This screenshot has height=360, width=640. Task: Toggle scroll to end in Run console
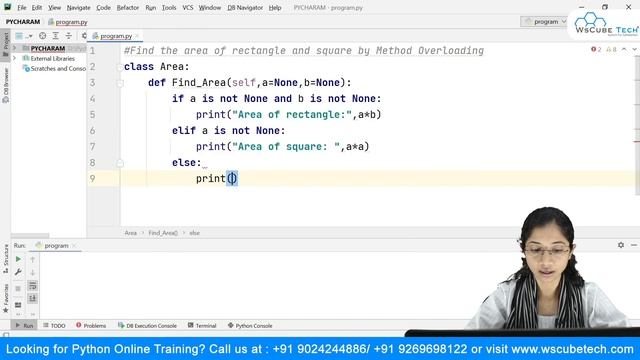(33, 298)
